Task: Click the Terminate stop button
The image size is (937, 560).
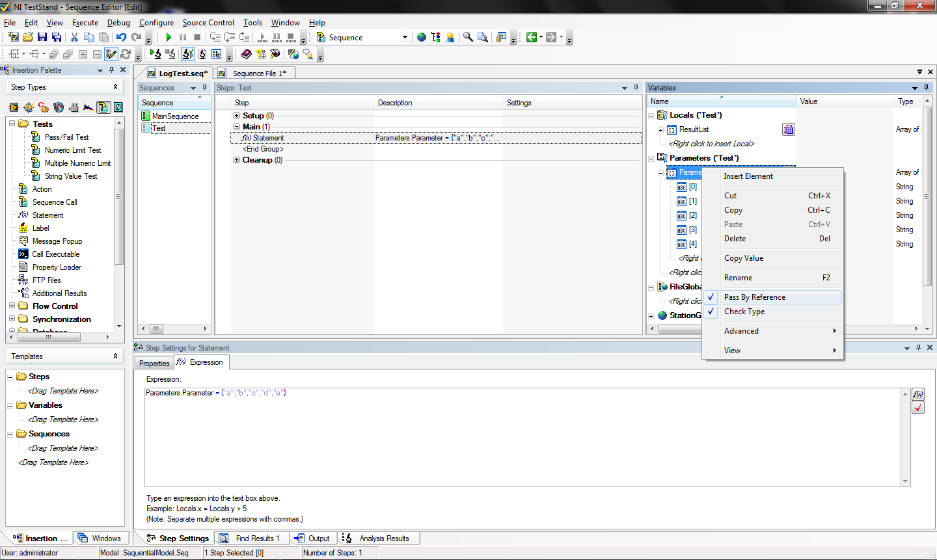Action: click(197, 37)
